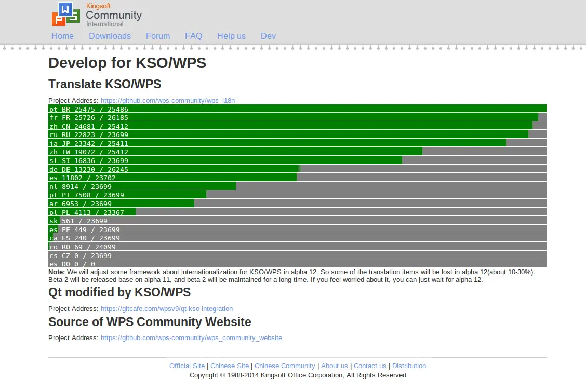Viewport: 586px width, 392px height.
Task: Click the Source of WPS Community Website heading
Action: pos(150,322)
